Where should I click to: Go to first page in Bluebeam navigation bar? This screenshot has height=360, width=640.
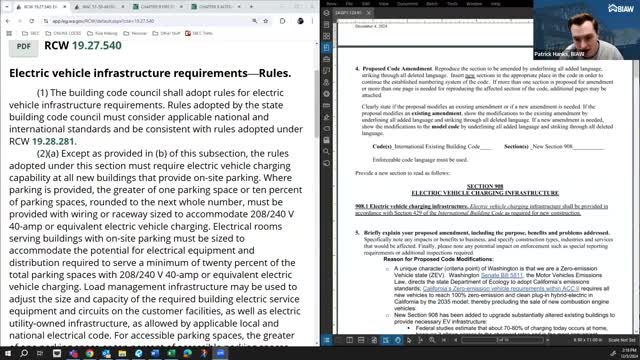click(x=444, y=340)
